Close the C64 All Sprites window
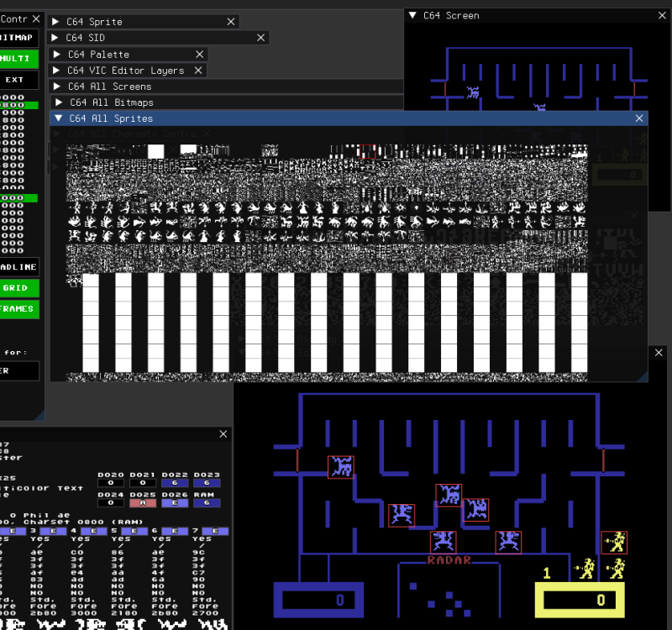This screenshot has height=630, width=672. coord(639,118)
